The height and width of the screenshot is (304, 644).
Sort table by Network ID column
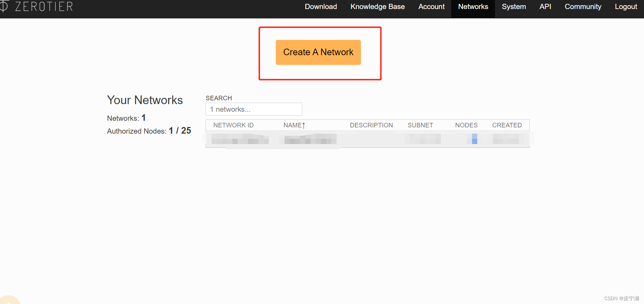[233, 125]
